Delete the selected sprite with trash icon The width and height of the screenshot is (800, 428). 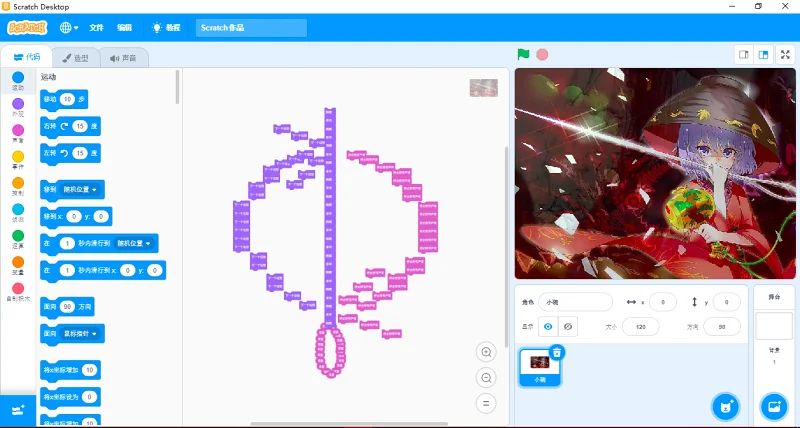click(x=557, y=352)
